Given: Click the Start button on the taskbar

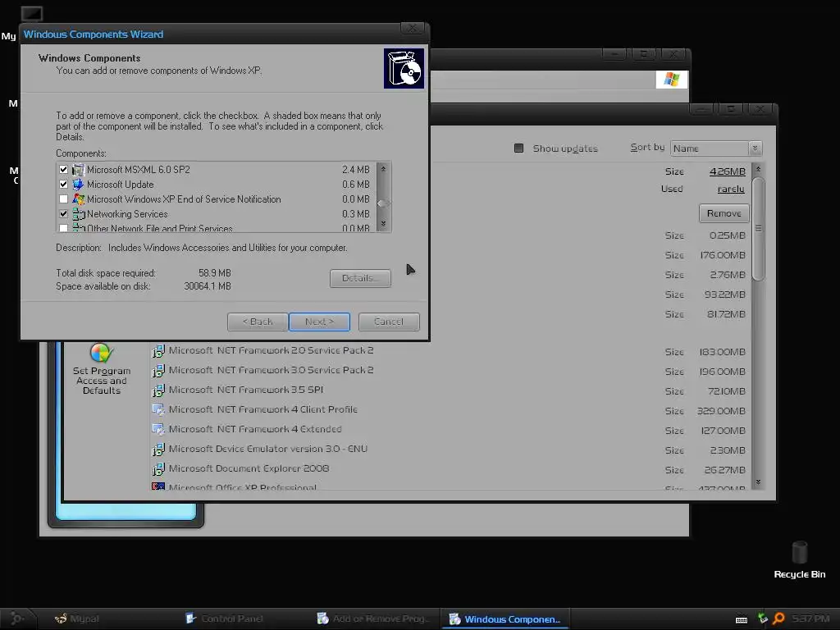Looking at the screenshot, I should pos(17,619).
